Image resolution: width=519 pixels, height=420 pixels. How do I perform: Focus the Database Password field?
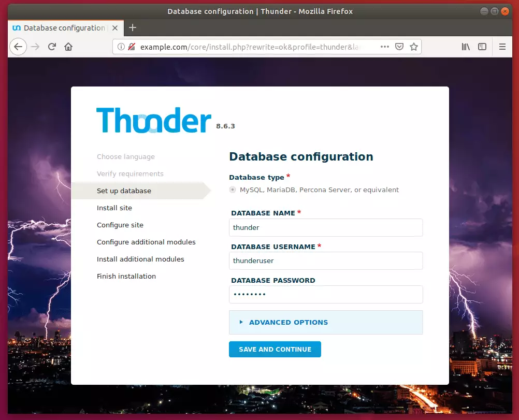click(x=326, y=294)
